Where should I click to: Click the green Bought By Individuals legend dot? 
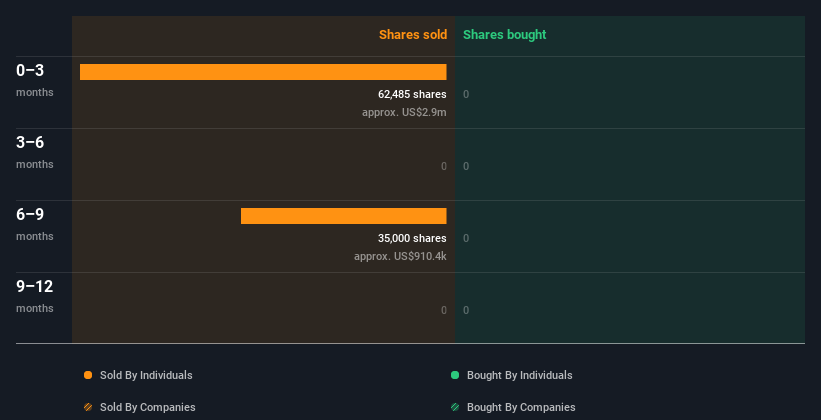(x=455, y=375)
